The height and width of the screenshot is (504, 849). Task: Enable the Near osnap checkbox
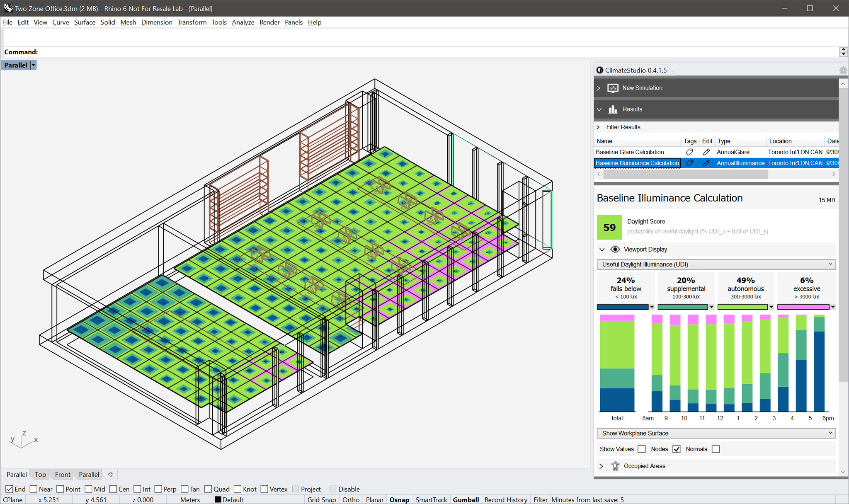point(34,489)
